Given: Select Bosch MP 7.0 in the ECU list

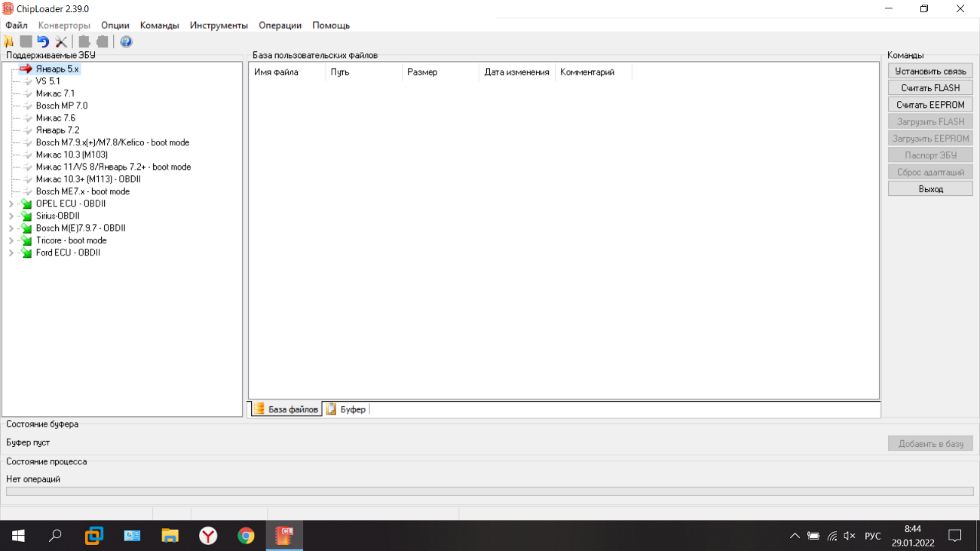Looking at the screenshot, I should (61, 106).
